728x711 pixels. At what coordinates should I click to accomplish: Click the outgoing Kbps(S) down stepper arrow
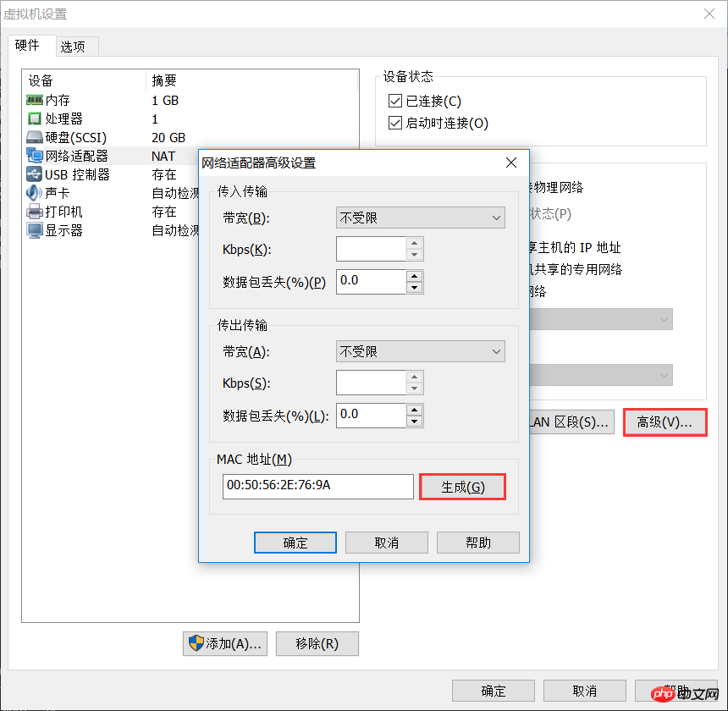click(414, 389)
